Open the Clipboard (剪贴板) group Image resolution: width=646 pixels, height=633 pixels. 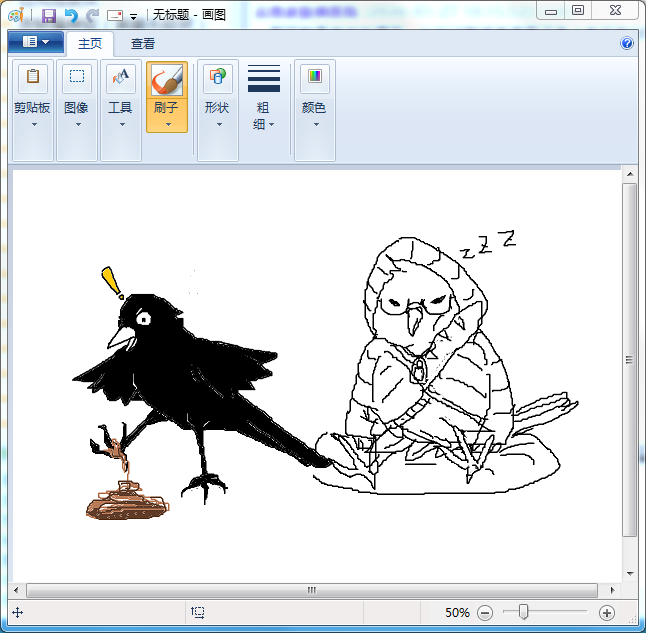(32, 109)
